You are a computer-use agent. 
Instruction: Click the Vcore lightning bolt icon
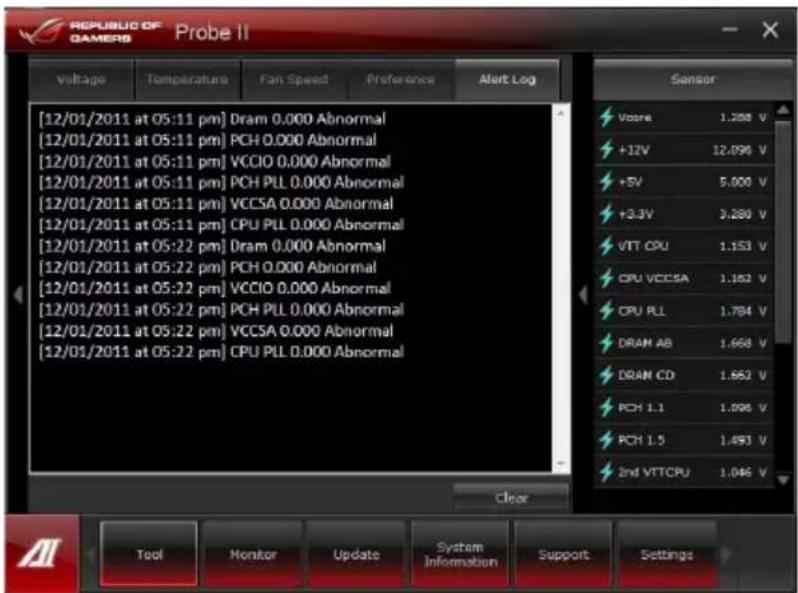click(x=606, y=117)
